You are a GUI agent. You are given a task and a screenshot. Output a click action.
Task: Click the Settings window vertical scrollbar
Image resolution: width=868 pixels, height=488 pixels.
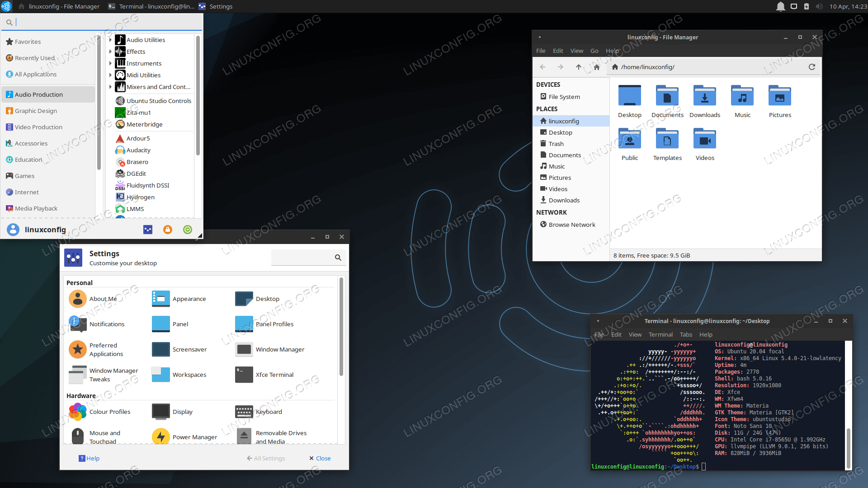[341, 327]
